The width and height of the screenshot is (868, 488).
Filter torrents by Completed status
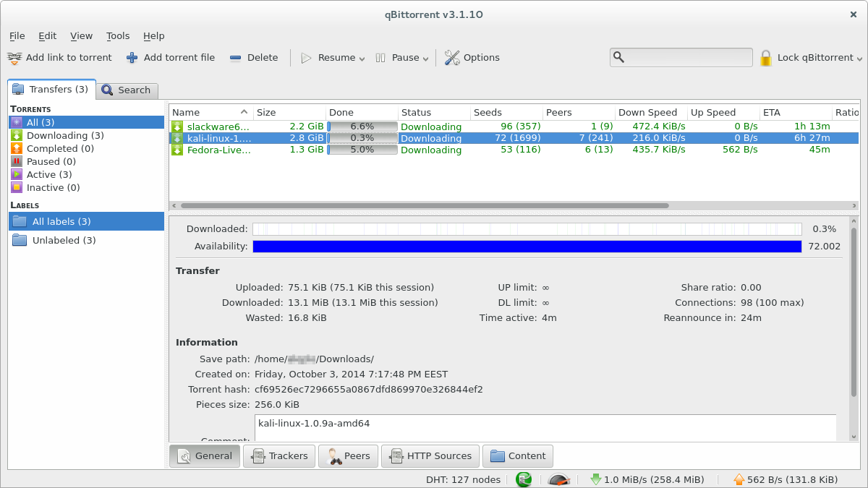coord(60,148)
